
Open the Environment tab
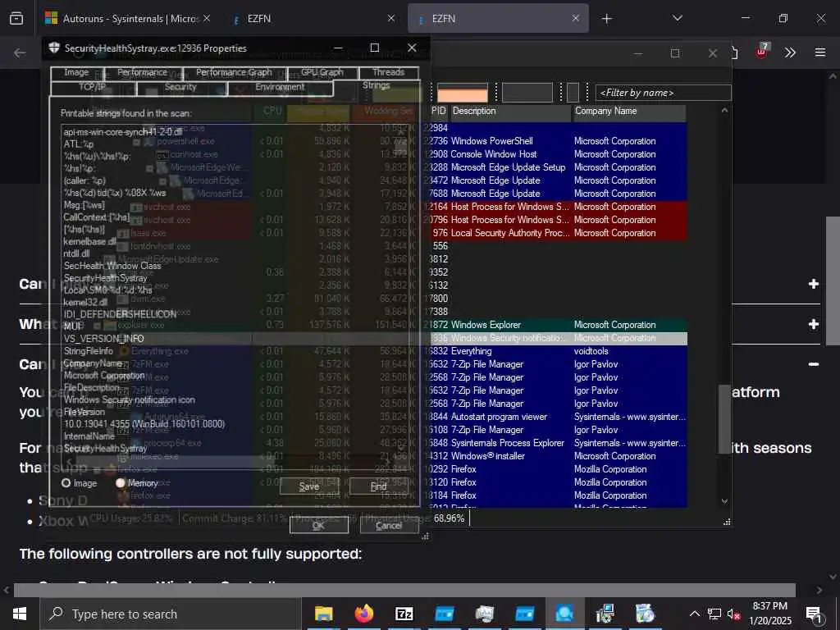pyautogui.click(x=281, y=88)
